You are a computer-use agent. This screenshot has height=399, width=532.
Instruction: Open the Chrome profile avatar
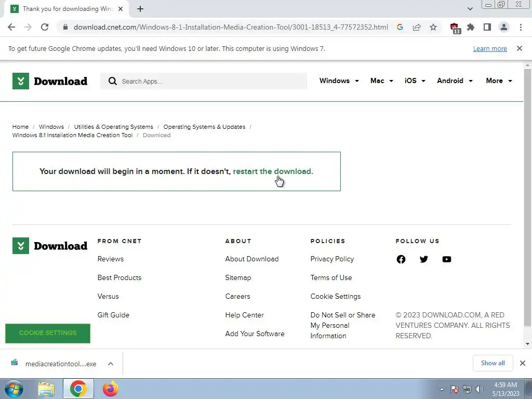pyautogui.click(x=504, y=27)
